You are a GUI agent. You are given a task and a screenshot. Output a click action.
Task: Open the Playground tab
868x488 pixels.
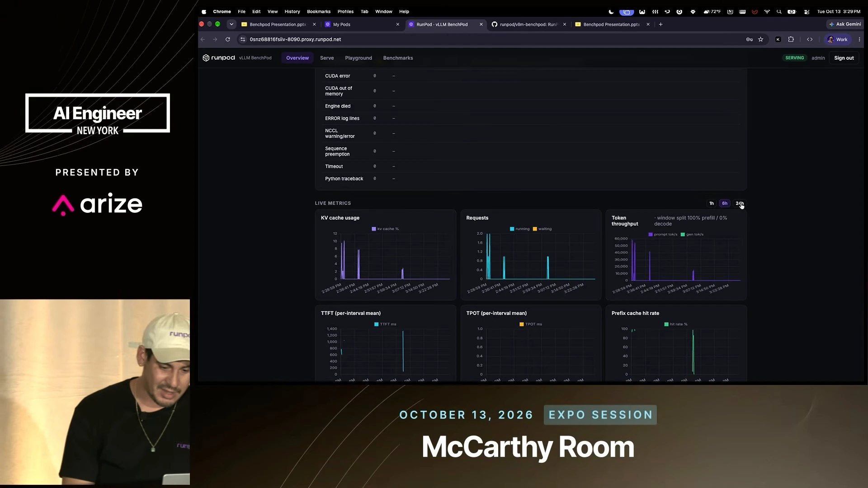coord(359,58)
